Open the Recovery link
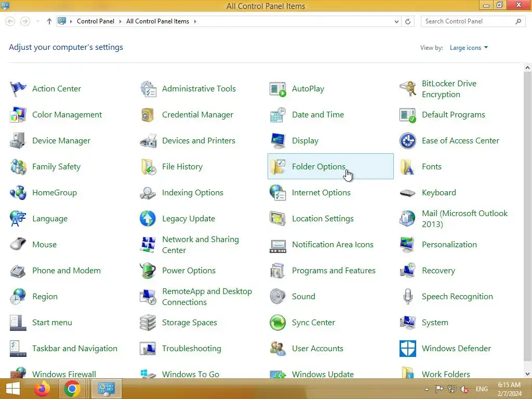Image resolution: width=532 pixels, height=399 pixels. click(x=438, y=270)
